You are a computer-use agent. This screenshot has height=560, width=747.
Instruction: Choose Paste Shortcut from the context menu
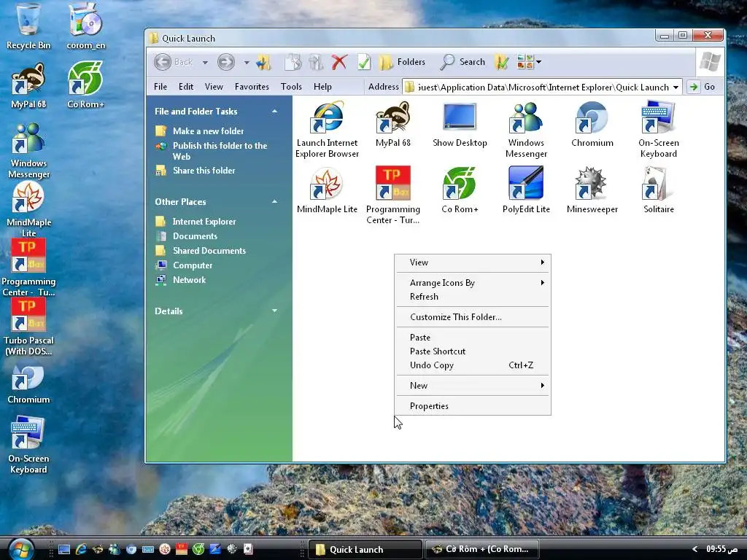(x=473, y=351)
